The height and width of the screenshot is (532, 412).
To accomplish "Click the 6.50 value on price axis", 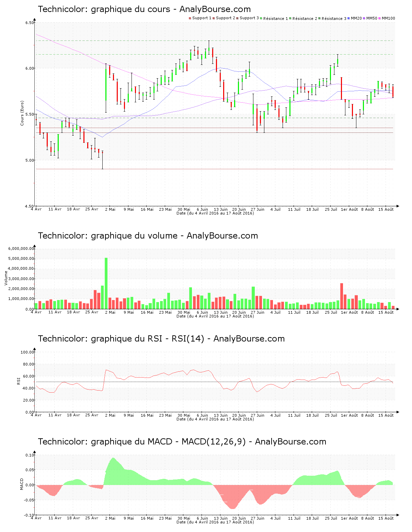I will click(30, 23).
